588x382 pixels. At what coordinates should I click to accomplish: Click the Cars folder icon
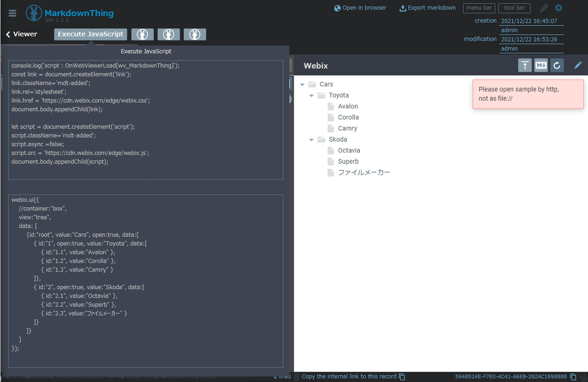click(312, 84)
